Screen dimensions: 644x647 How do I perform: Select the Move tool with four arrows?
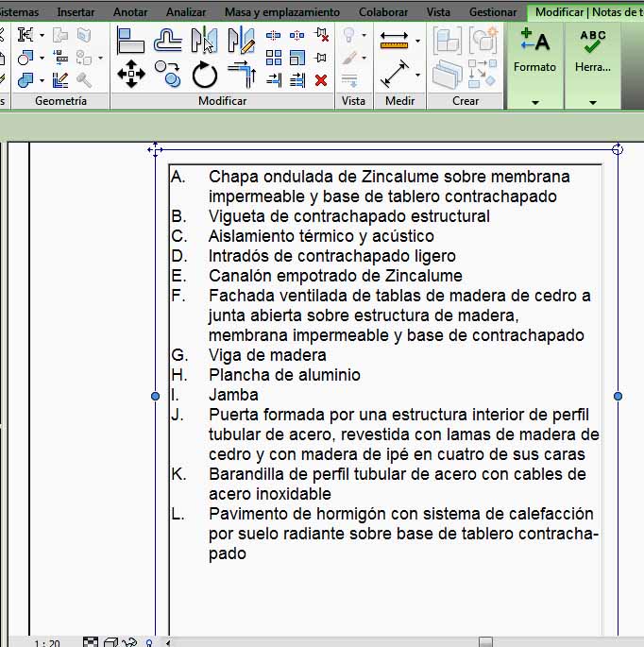(130, 74)
